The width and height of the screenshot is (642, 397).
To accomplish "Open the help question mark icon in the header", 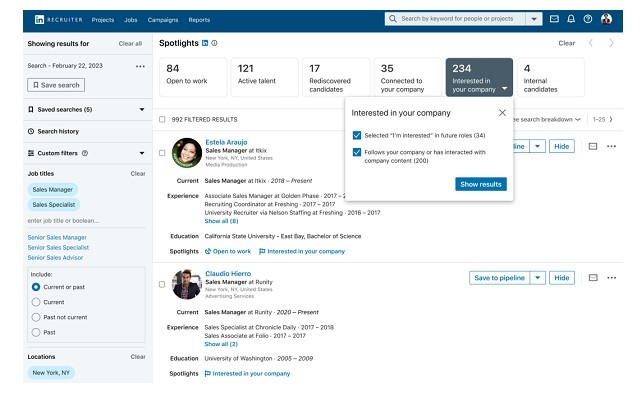I will click(588, 19).
